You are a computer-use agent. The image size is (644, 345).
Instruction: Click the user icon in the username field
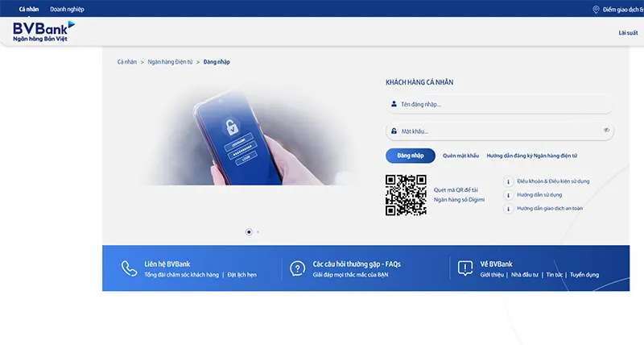tap(394, 104)
